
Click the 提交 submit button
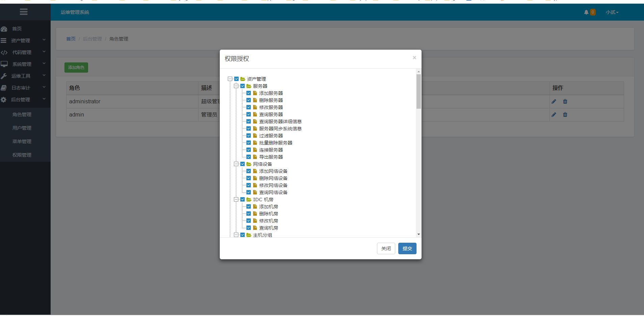pos(407,248)
